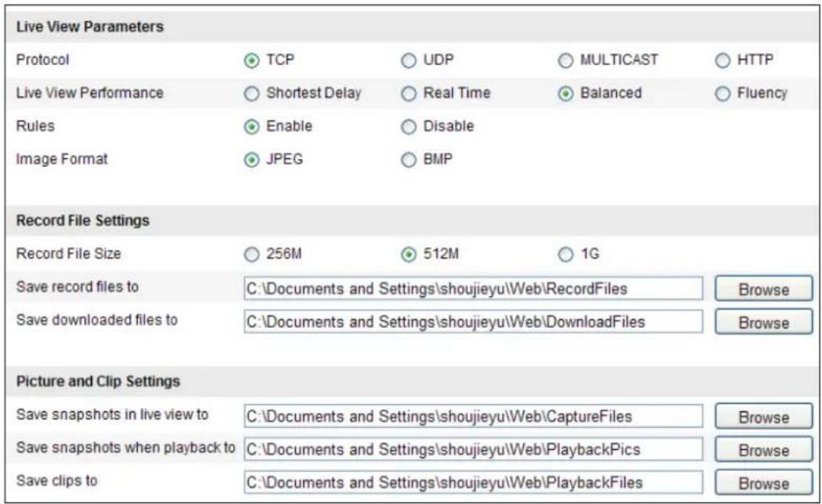Click the Save record files to label

coord(78,287)
